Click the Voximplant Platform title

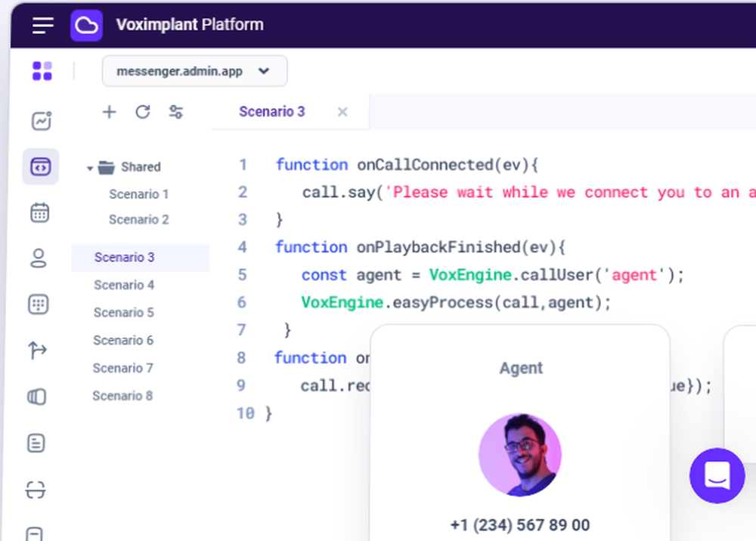tap(190, 25)
